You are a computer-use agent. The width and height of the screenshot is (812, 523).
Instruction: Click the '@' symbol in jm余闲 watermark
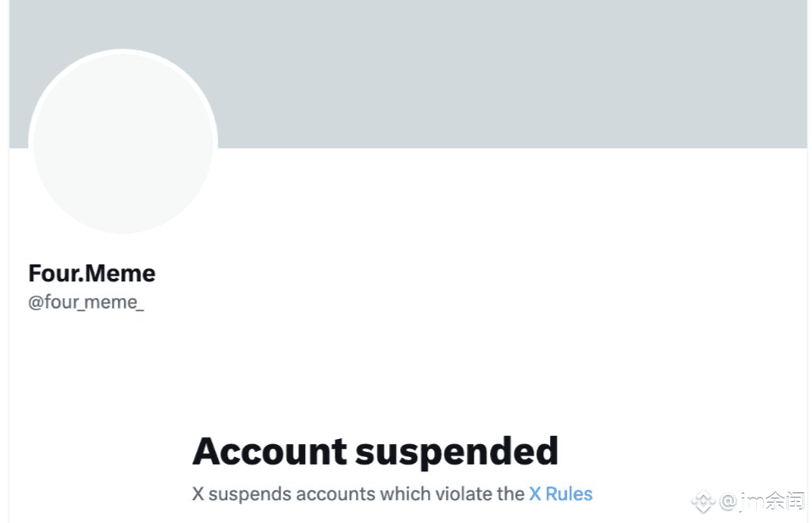coord(727,501)
